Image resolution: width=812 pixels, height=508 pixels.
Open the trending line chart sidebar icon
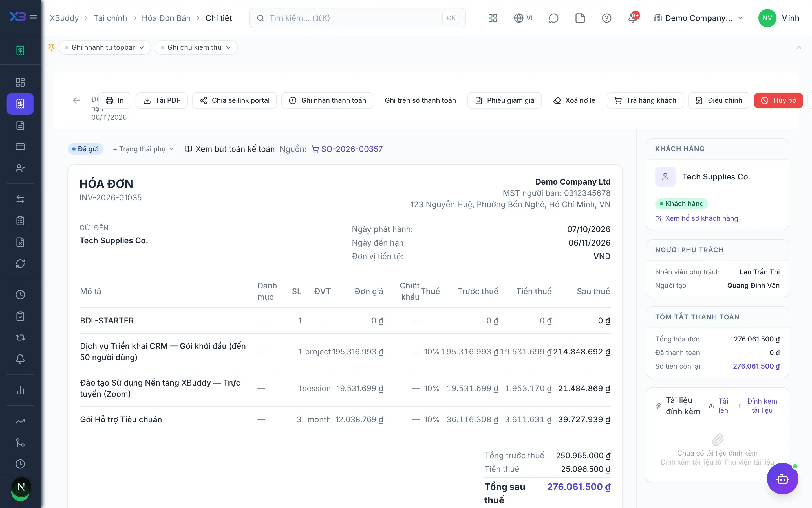20,421
